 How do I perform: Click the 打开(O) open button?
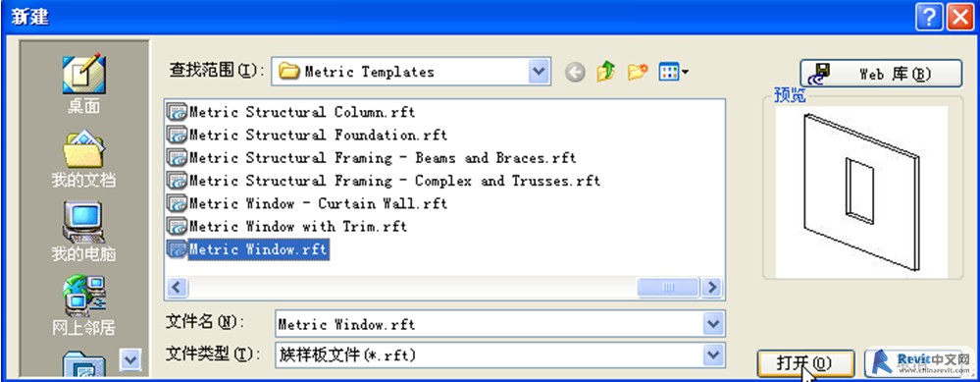[805, 363]
